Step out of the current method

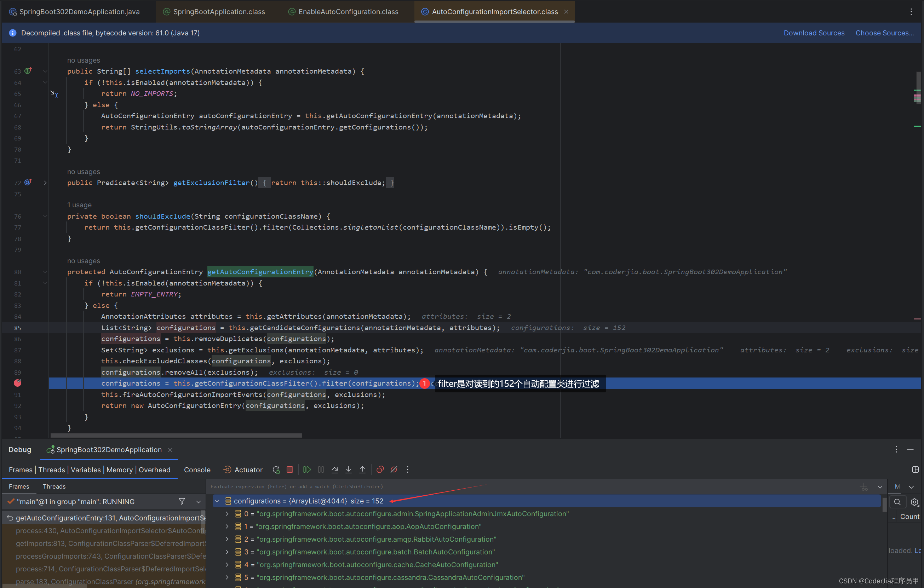coord(362,469)
